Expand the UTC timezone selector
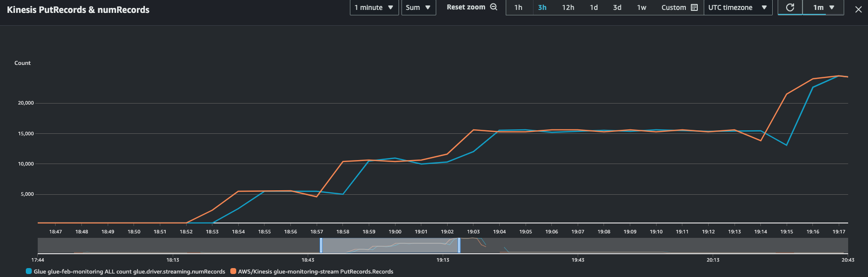The image size is (868, 277). coord(737,7)
